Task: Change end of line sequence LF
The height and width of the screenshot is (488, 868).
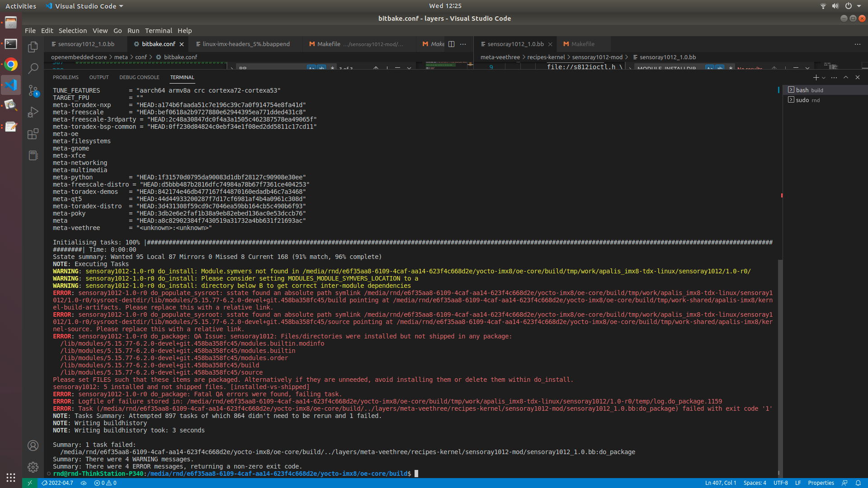Action: (798, 483)
